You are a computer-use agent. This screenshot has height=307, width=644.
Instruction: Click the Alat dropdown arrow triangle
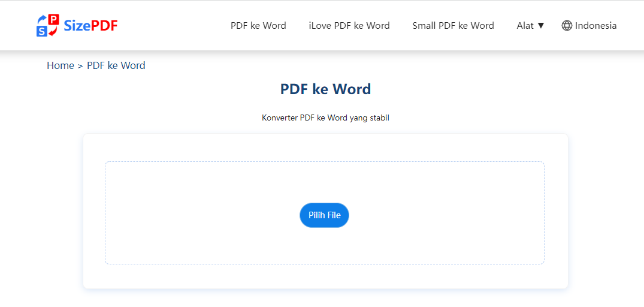pos(540,25)
